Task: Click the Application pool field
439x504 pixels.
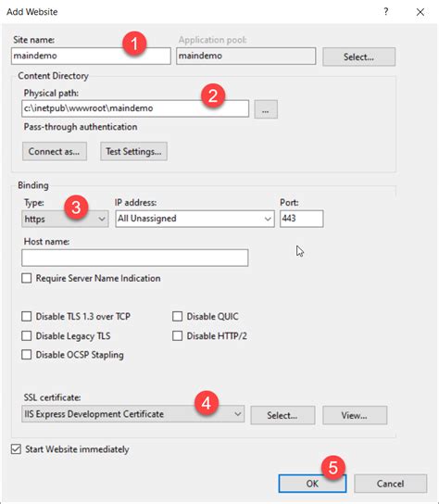Action: (x=245, y=56)
